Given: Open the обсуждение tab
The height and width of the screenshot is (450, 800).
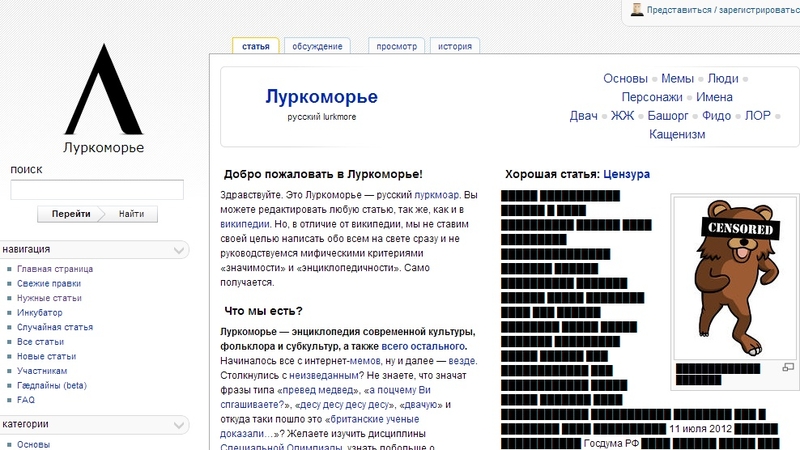Looking at the screenshot, I should coord(317,46).
